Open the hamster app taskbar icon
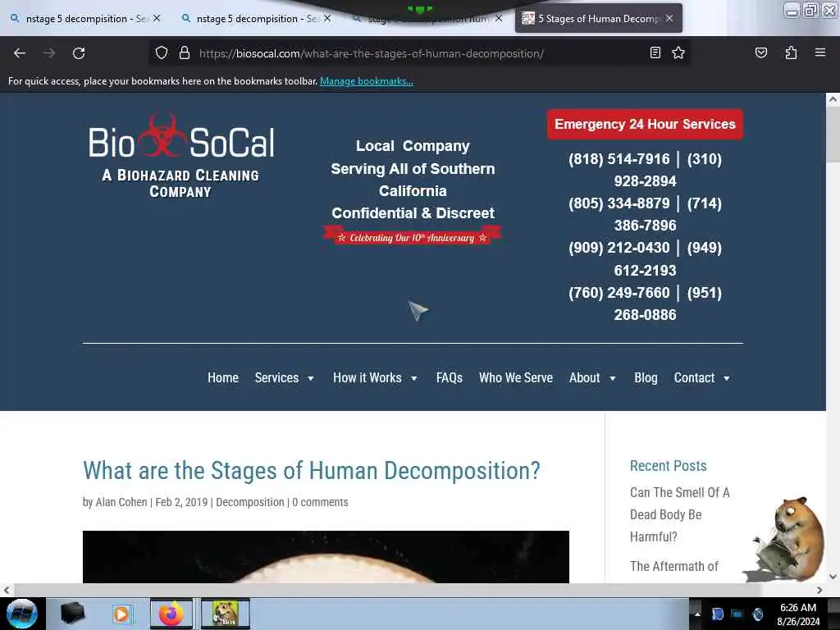 [226, 614]
